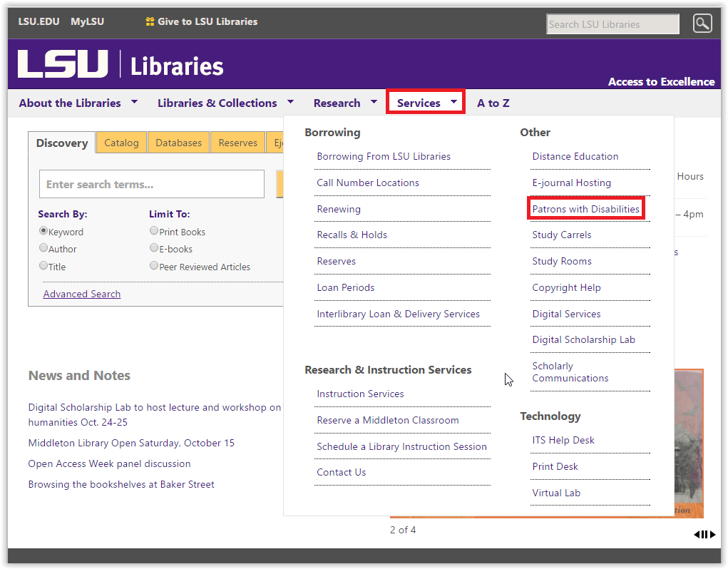Open Copyright Help

point(566,288)
